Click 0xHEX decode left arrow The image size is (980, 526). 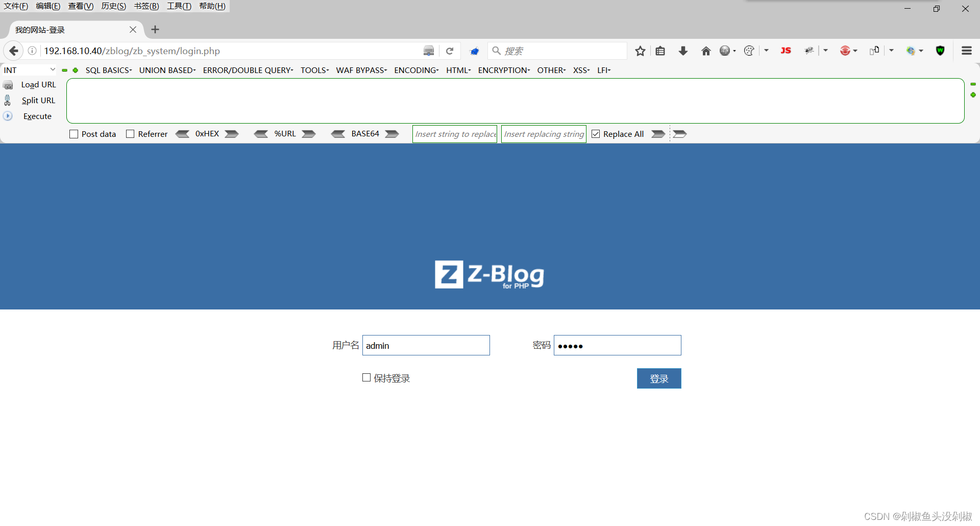[x=183, y=134]
